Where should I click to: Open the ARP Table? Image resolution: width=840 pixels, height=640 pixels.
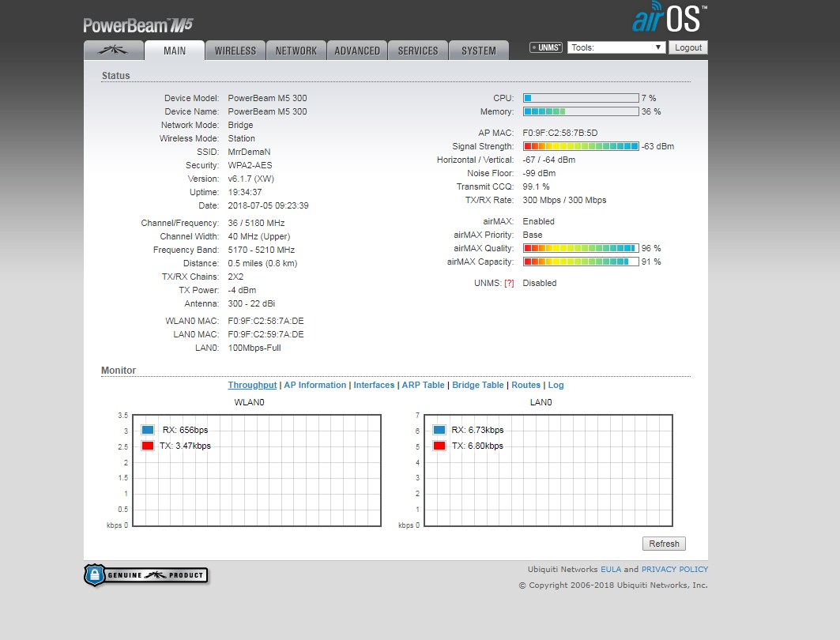[424, 385]
